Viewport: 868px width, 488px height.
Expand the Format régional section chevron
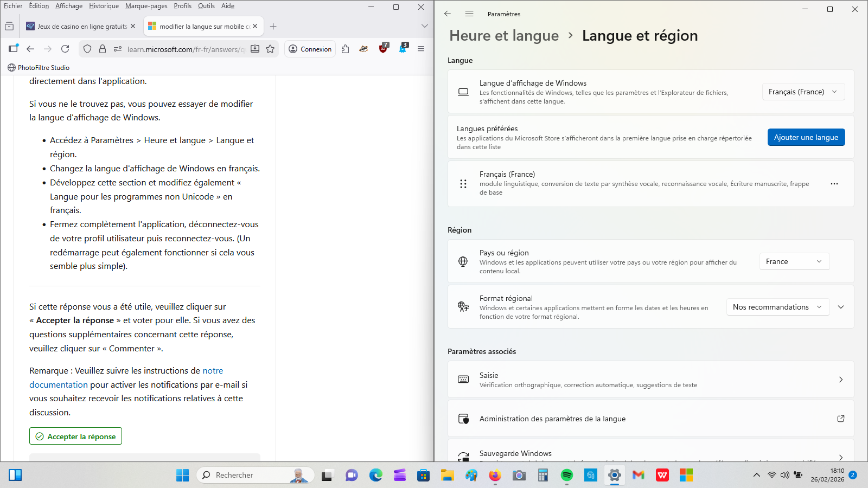(x=841, y=307)
